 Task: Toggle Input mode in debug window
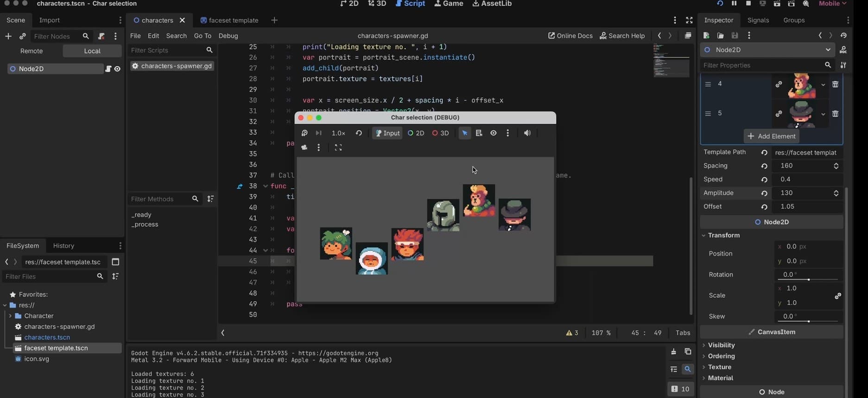(387, 133)
